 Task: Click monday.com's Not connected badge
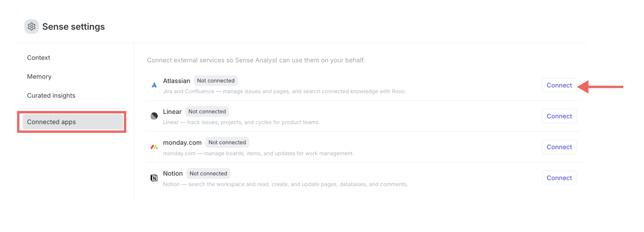[227, 142]
